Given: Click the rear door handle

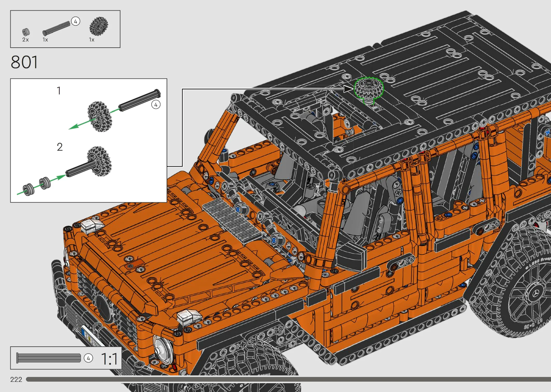Looking at the screenshot, I should point(486,226).
